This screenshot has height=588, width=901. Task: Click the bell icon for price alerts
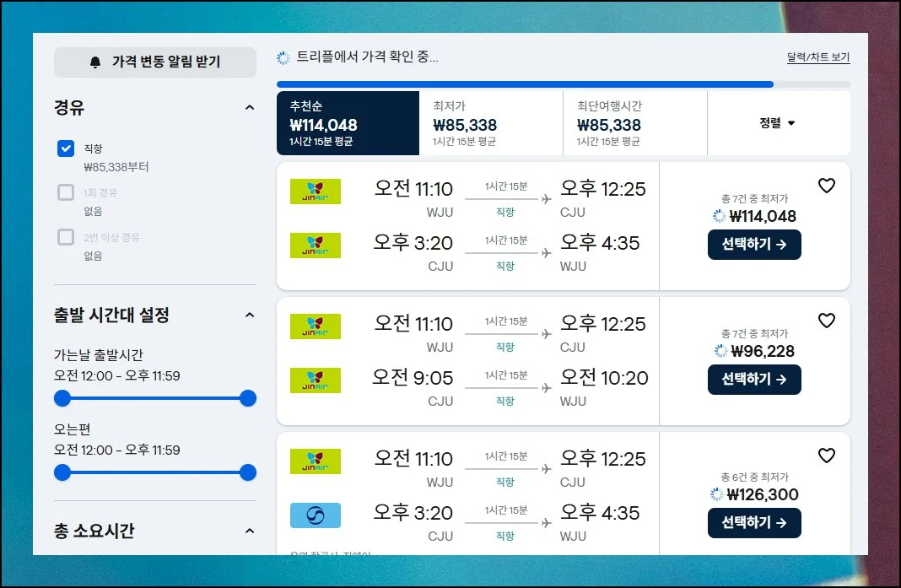tap(95, 62)
